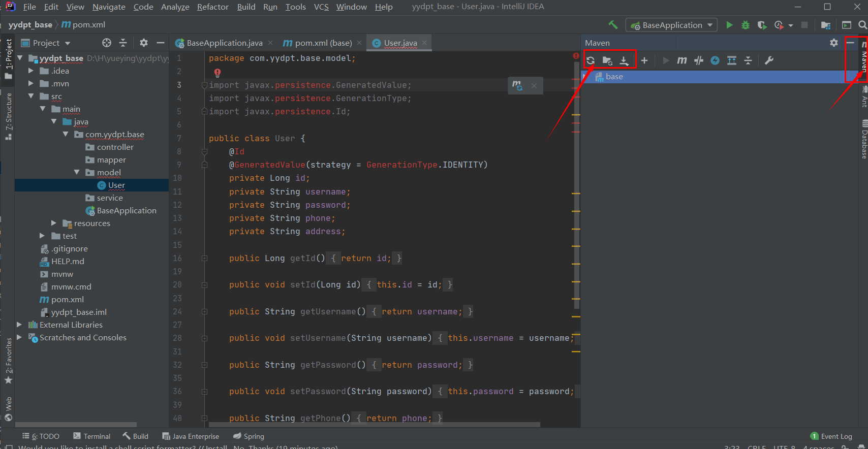Select pom.xml in project tree
This screenshot has height=449, width=868.
[x=67, y=299]
